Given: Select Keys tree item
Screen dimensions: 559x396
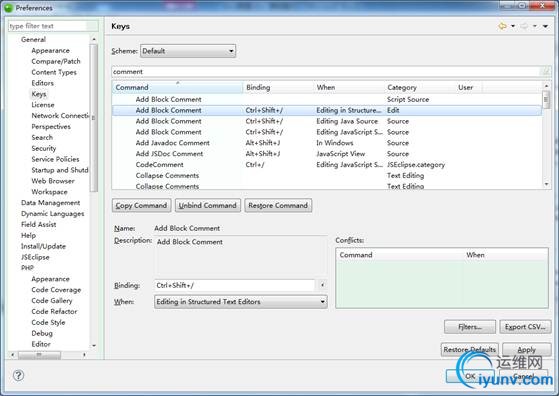Looking at the screenshot, I should point(39,94).
